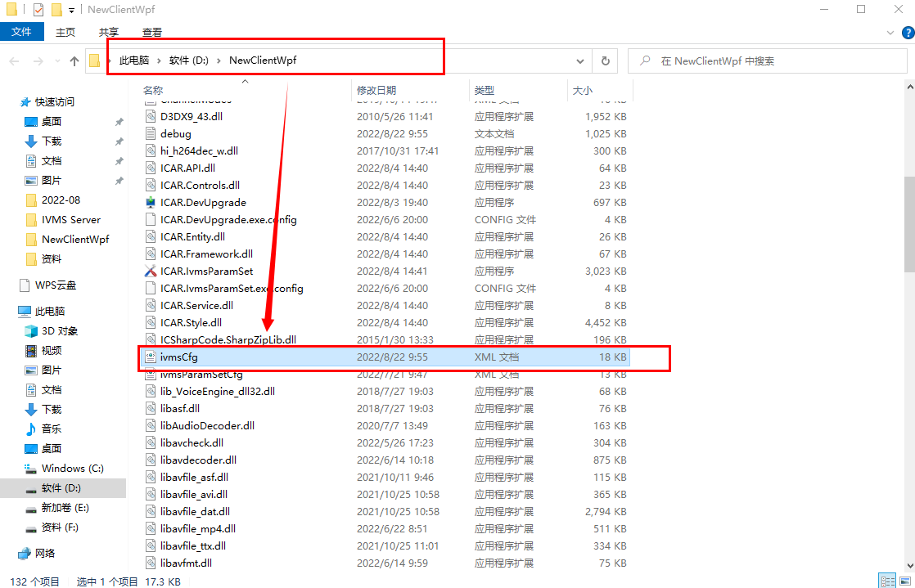Switch to the 查看 ribbon tab
915x588 pixels.
[x=152, y=32]
